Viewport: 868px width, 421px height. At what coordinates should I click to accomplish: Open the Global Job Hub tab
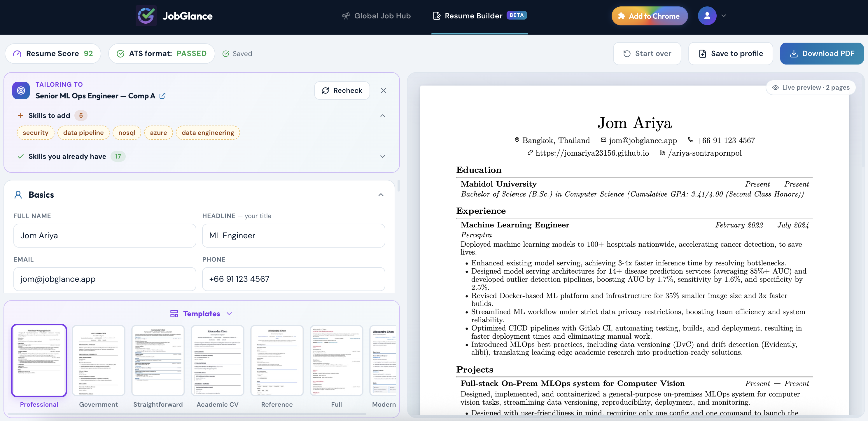376,16
